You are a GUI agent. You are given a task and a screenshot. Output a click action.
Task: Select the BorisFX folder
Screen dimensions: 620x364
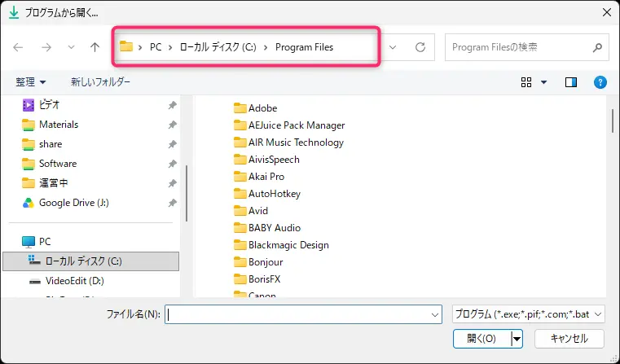264,279
